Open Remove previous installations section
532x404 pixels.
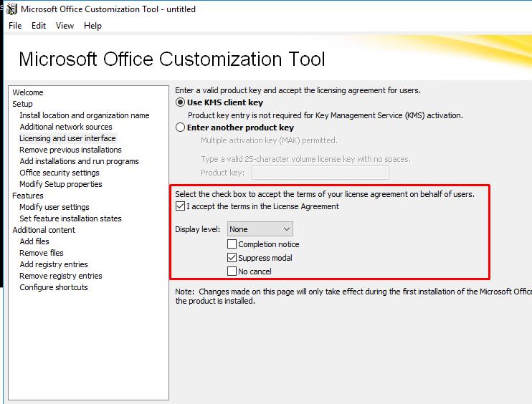(70, 150)
